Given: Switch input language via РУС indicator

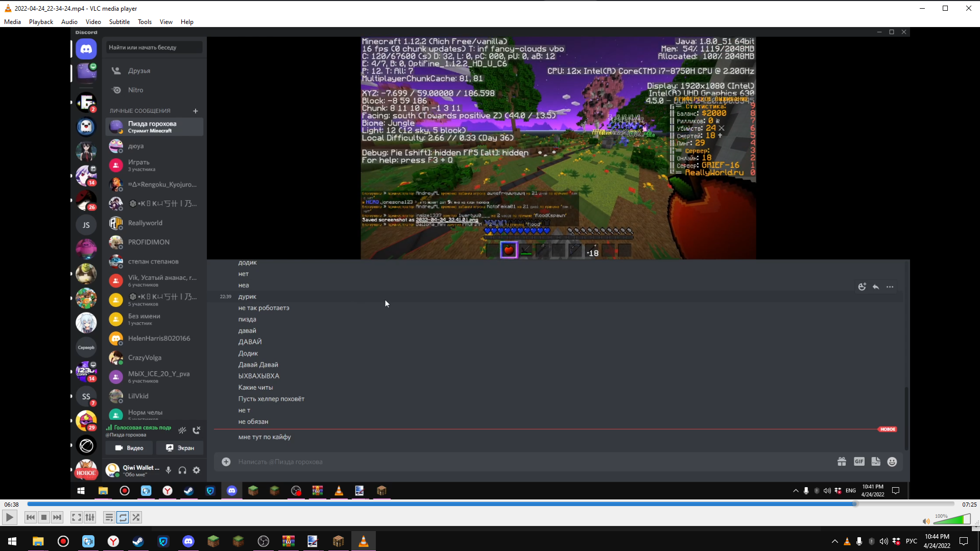Looking at the screenshot, I should coord(911,541).
